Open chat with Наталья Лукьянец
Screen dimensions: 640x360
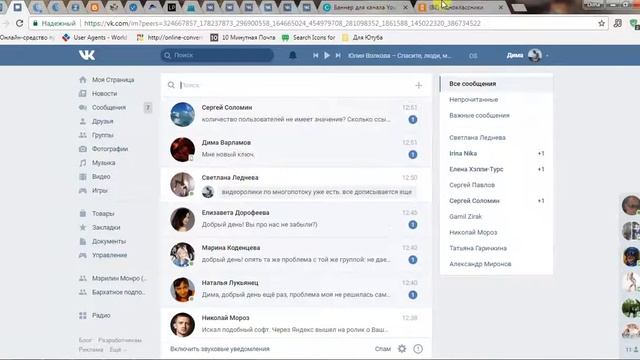point(296,290)
